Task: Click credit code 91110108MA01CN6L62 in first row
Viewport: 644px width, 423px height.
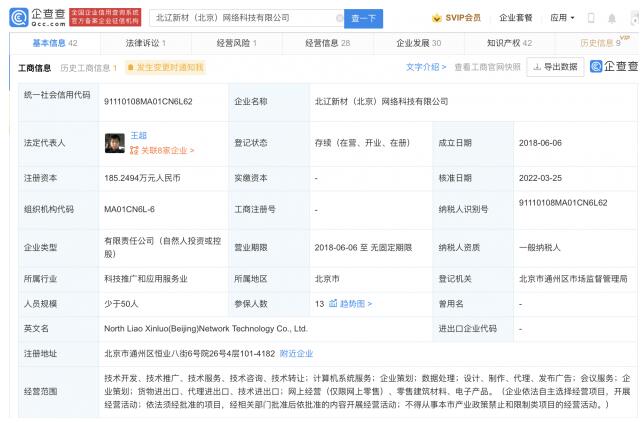Action: pyautogui.click(x=148, y=101)
